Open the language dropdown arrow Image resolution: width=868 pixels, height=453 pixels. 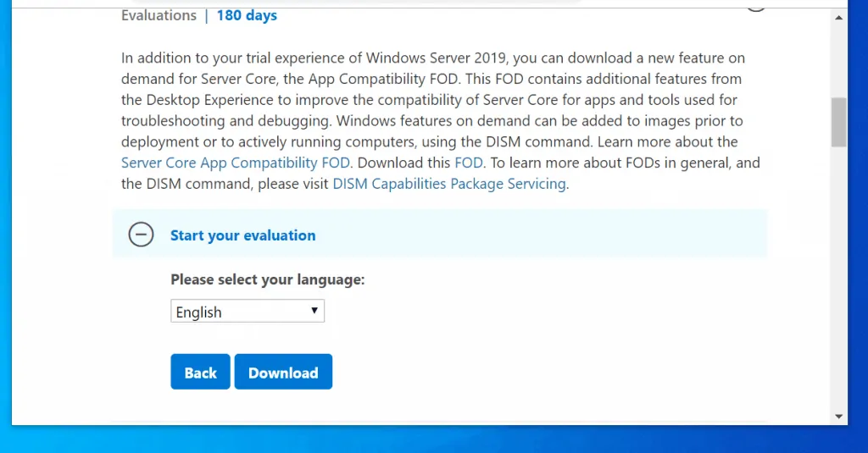coord(314,311)
